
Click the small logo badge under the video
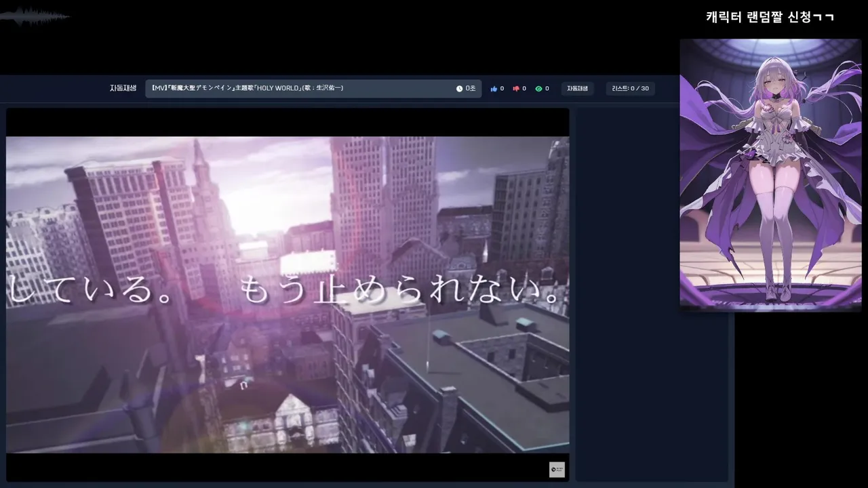click(x=557, y=470)
